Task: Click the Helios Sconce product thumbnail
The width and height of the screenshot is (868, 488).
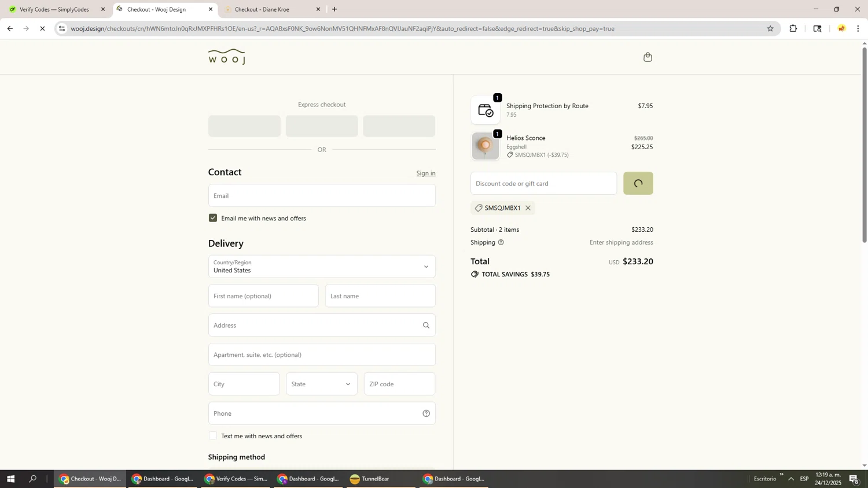Action: point(485,146)
